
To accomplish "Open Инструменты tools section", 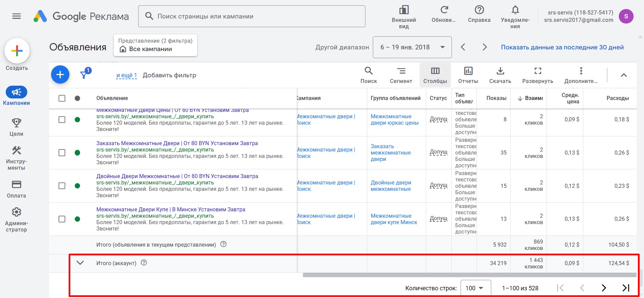I will tap(16, 158).
